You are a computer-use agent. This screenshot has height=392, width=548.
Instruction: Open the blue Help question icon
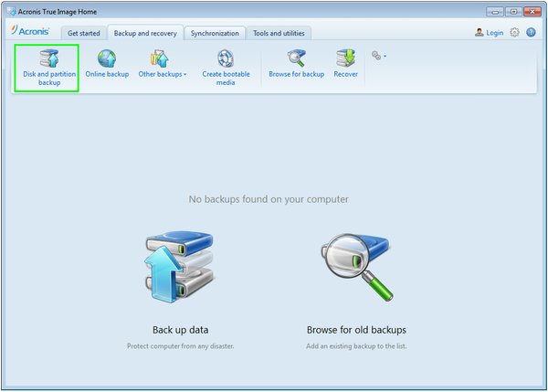[531, 33]
